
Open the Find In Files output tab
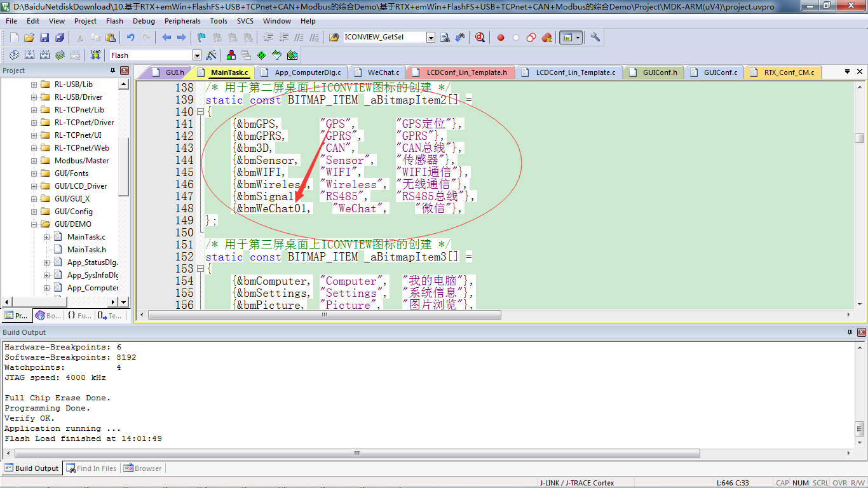(90, 468)
